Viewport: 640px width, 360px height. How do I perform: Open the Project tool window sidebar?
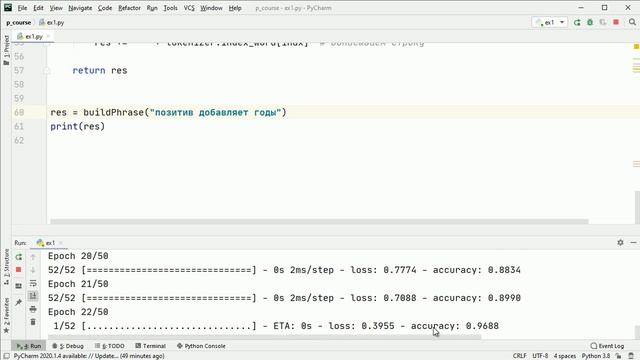(x=6, y=50)
